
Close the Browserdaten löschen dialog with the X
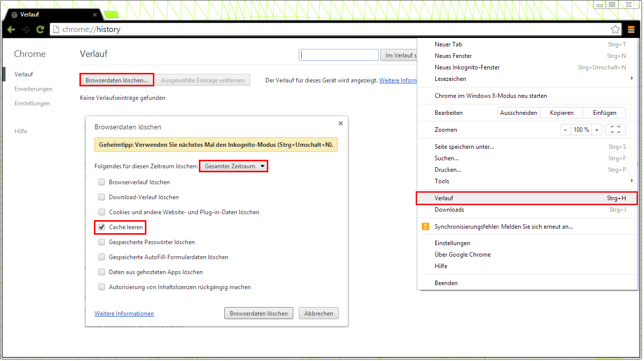340,123
